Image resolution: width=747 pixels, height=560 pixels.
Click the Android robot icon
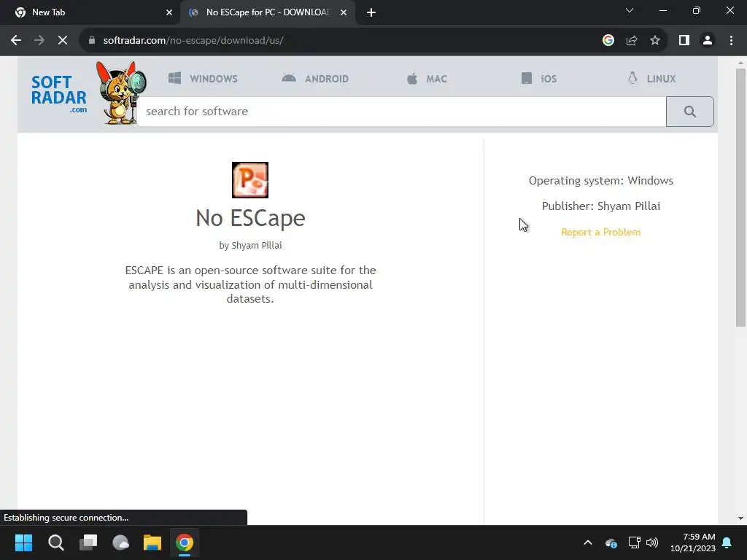click(289, 77)
